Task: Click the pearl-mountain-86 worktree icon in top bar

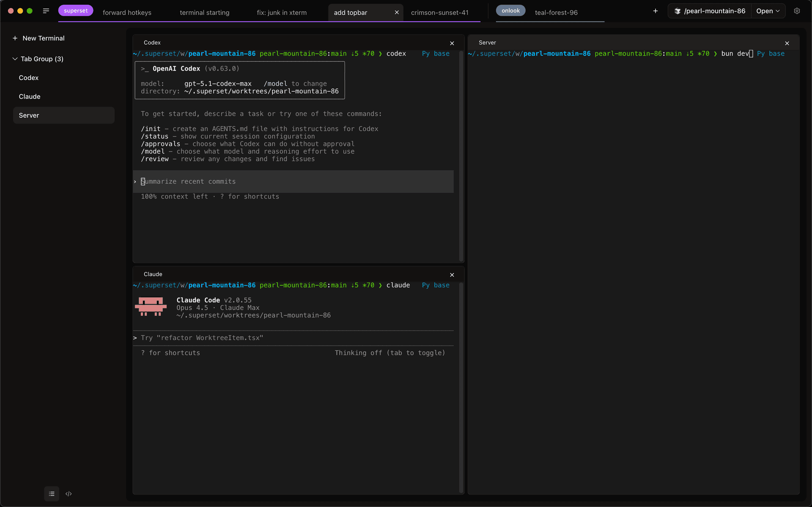Action: click(678, 11)
